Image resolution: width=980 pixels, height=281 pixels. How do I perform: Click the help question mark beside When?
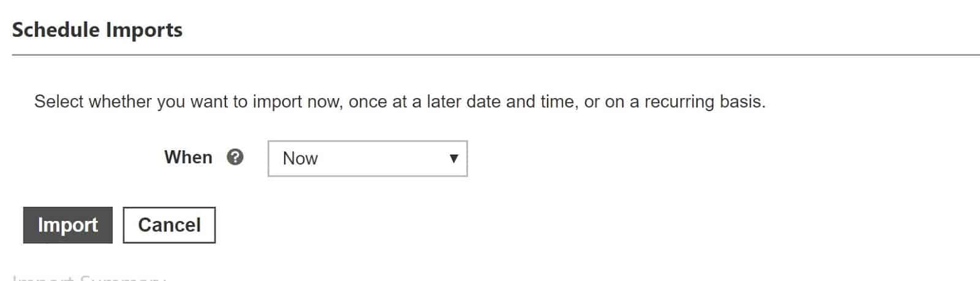[235, 158]
